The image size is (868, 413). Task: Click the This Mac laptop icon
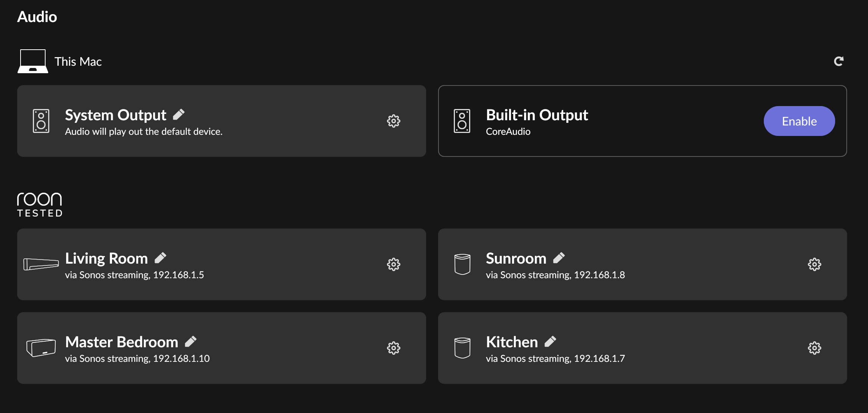click(x=33, y=61)
